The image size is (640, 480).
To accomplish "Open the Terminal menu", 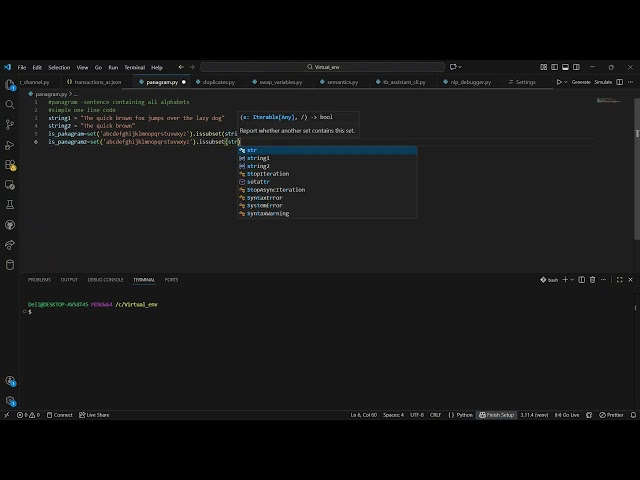I will pos(135,67).
